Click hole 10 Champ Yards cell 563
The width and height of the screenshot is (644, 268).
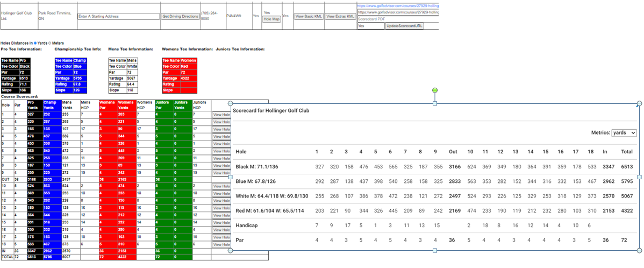point(52,187)
